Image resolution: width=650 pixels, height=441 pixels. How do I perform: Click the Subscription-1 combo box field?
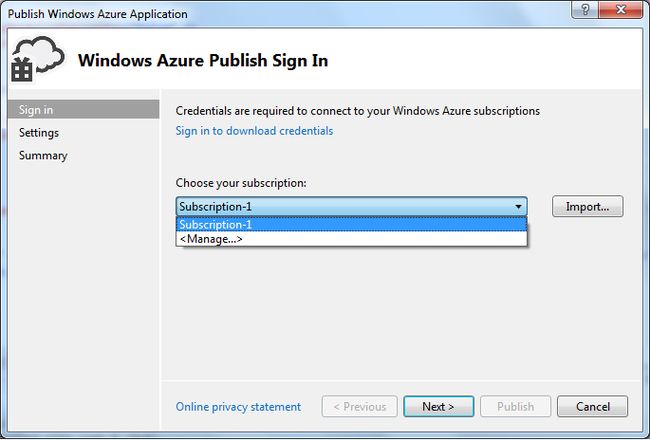tap(352, 206)
